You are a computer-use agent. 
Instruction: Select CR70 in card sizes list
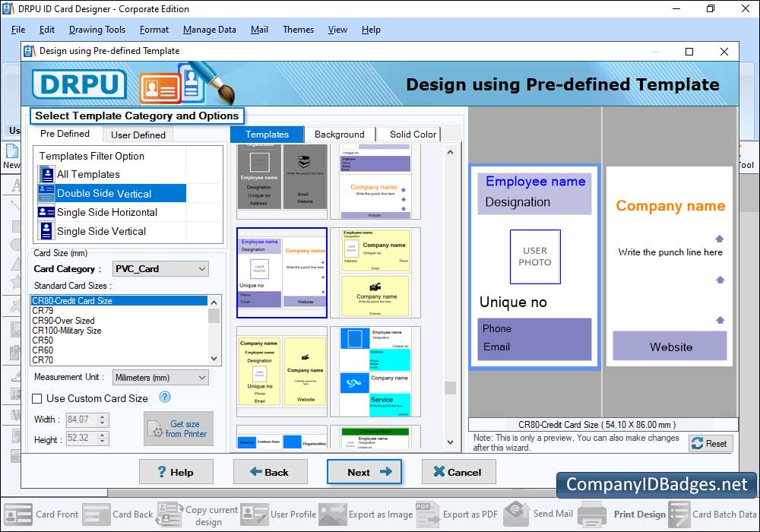point(119,360)
